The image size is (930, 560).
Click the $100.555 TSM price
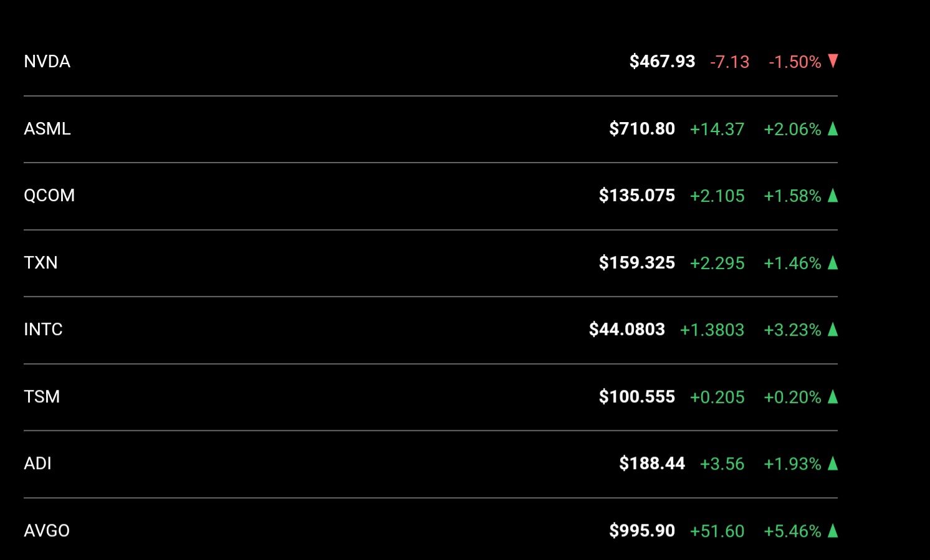coord(637,397)
